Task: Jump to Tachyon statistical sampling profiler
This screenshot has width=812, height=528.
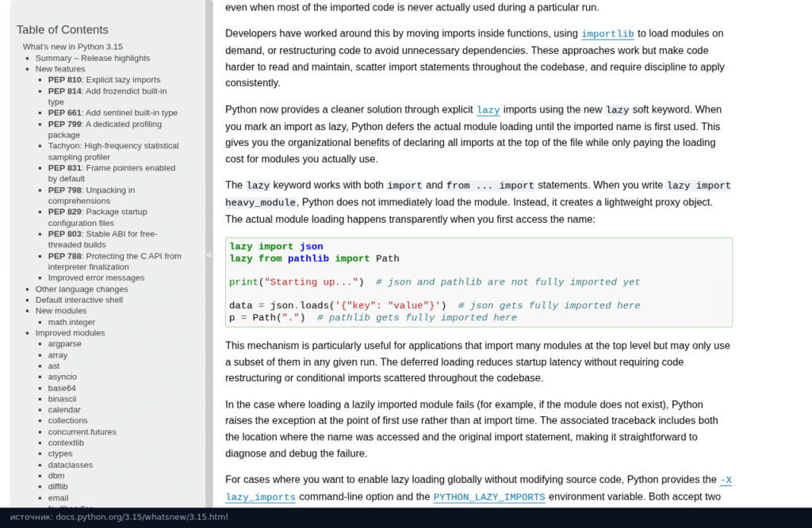Action: coord(113,151)
